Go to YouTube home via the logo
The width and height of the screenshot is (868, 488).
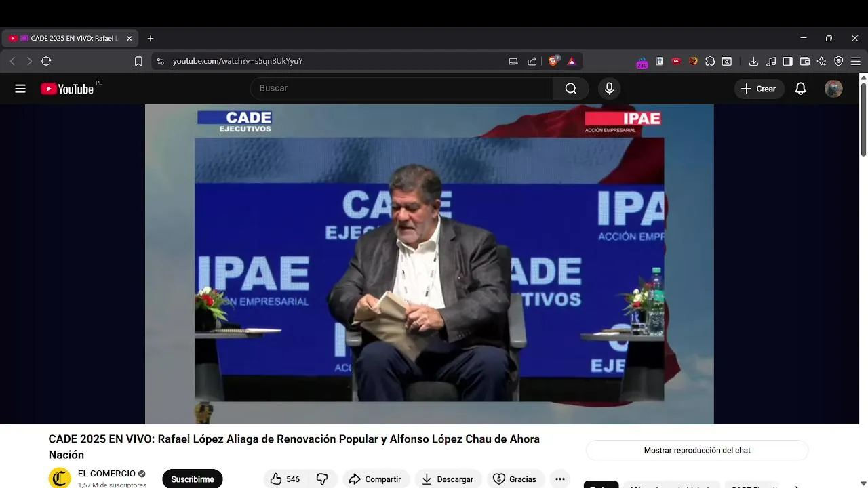pyautogui.click(x=67, y=89)
